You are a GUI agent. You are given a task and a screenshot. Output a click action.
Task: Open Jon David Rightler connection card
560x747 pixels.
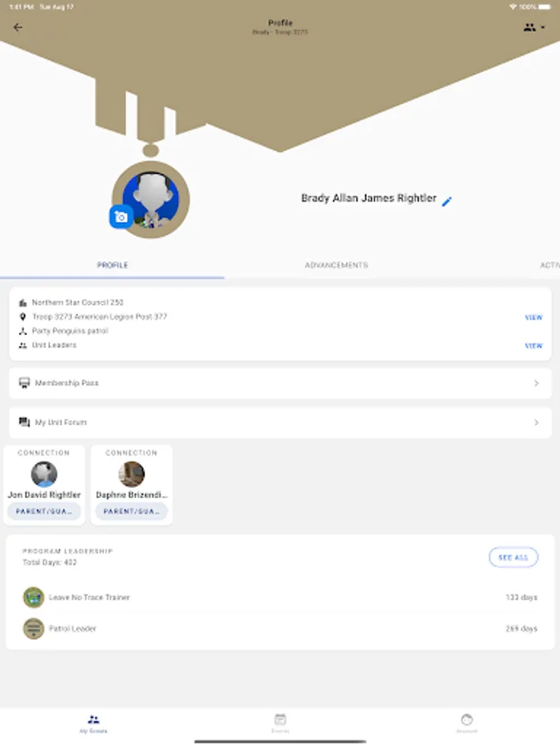tap(44, 485)
